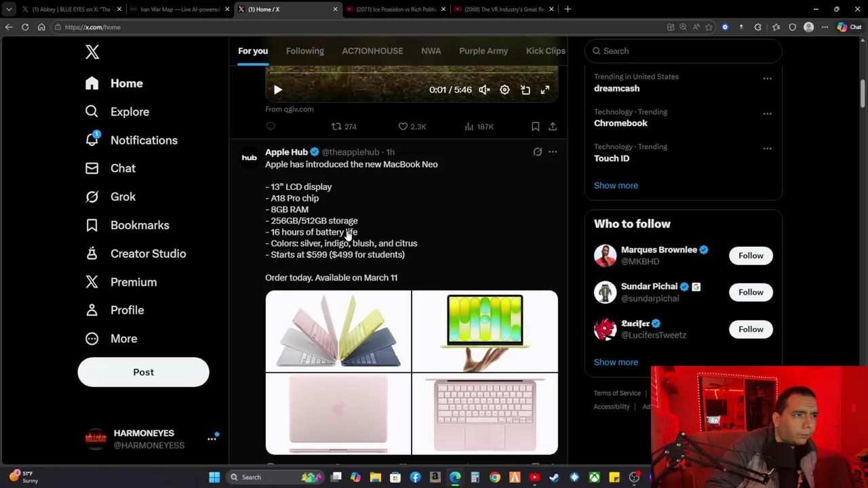Switch to AC7IONHOUSE tab

click(x=372, y=51)
